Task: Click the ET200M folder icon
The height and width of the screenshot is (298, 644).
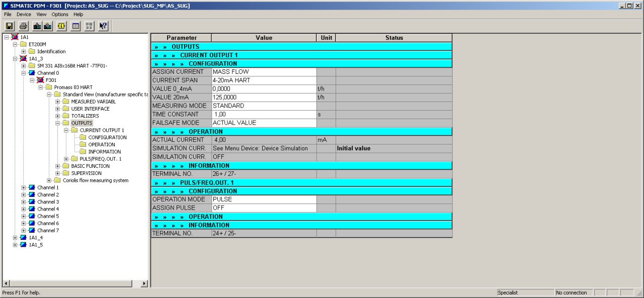Action: 24,44
